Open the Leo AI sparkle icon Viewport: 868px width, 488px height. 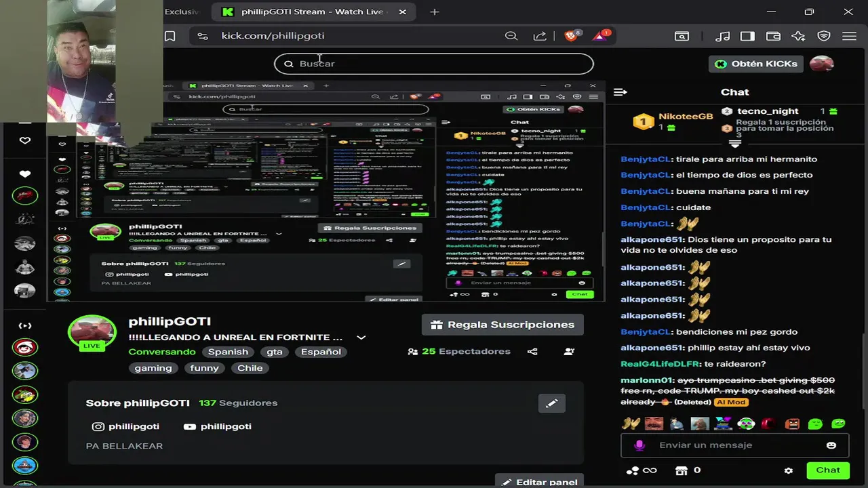[x=798, y=36]
